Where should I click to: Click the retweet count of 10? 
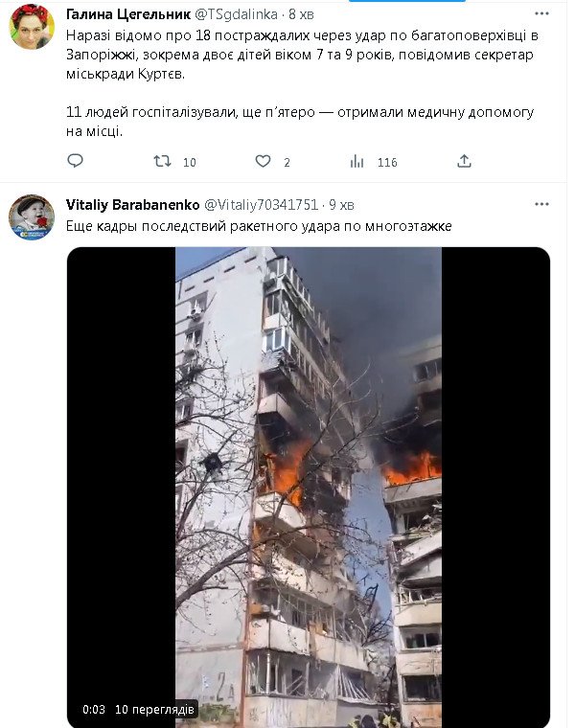190,162
